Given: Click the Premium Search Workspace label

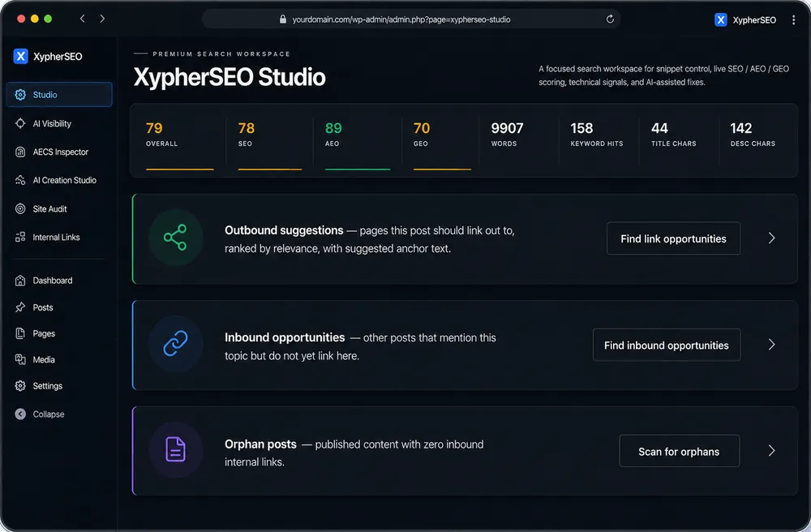Looking at the screenshot, I should point(221,54).
